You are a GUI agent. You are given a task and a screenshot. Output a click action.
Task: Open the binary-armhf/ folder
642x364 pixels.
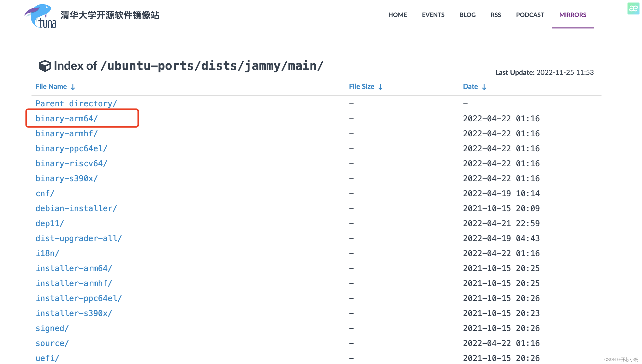pyautogui.click(x=66, y=134)
